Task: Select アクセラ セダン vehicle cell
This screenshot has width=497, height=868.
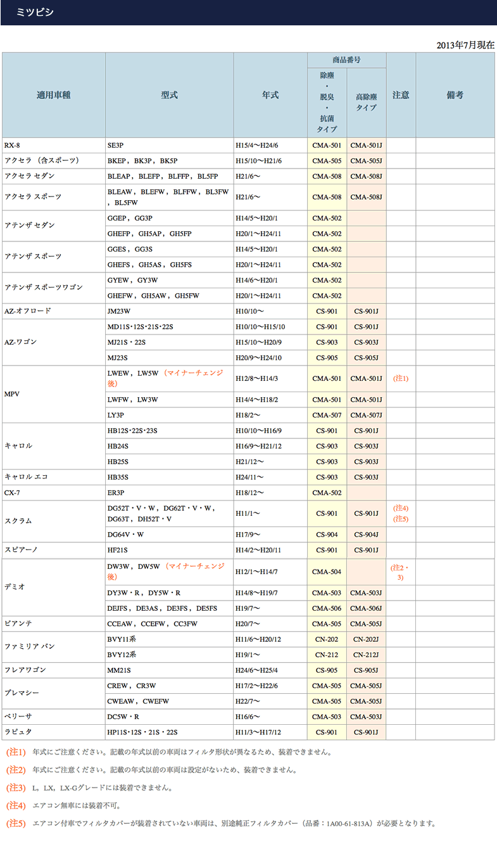Action: (54, 176)
